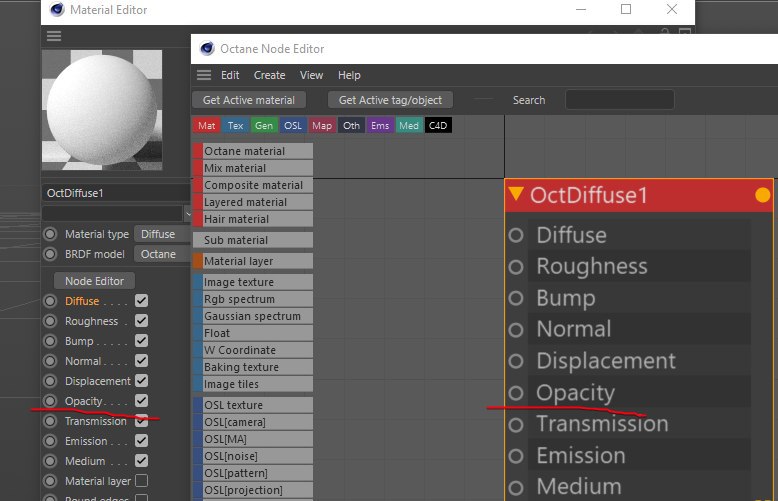Toggle the OSL node filter tab
Viewport: 778px width, 501px height.
point(293,125)
